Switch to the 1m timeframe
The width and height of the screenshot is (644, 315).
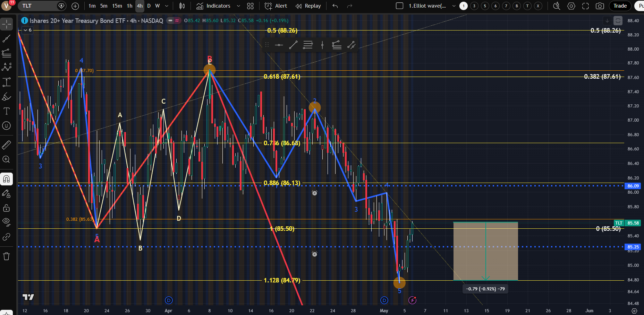[x=92, y=6]
